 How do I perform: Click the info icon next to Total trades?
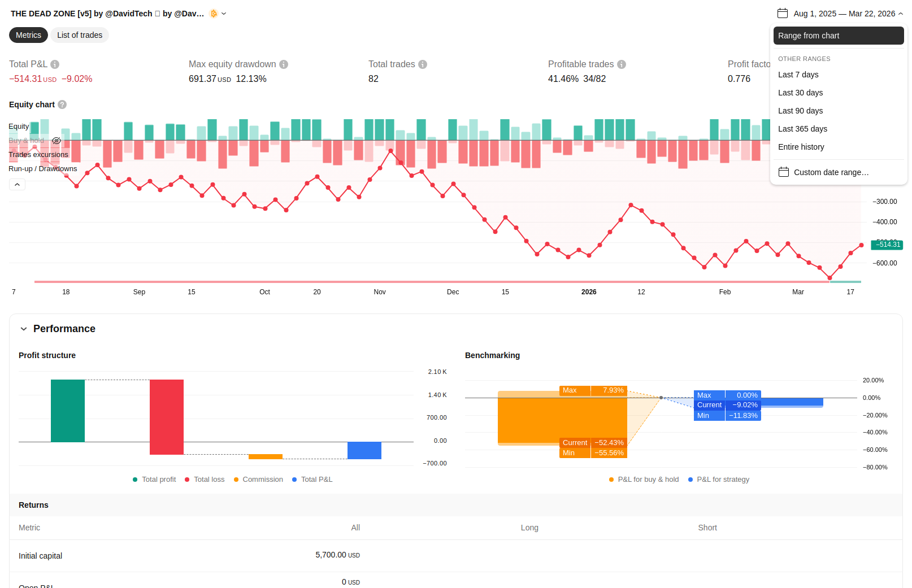423,64
